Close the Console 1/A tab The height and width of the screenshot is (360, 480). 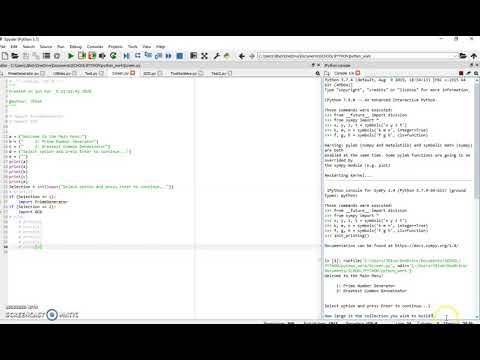pos(358,73)
